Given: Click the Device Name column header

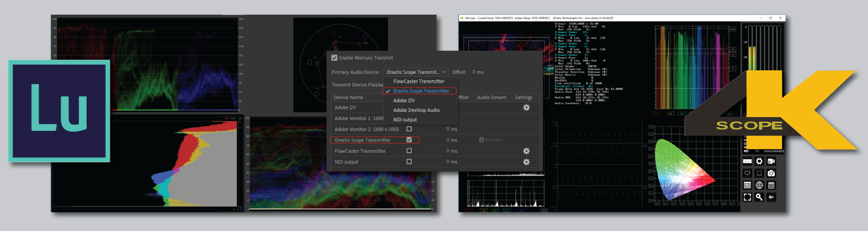Looking at the screenshot, I should pyautogui.click(x=348, y=97).
